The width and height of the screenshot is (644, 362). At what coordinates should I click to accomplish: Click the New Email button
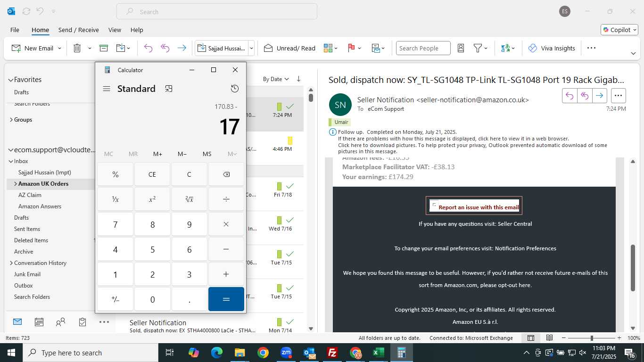point(33,48)
